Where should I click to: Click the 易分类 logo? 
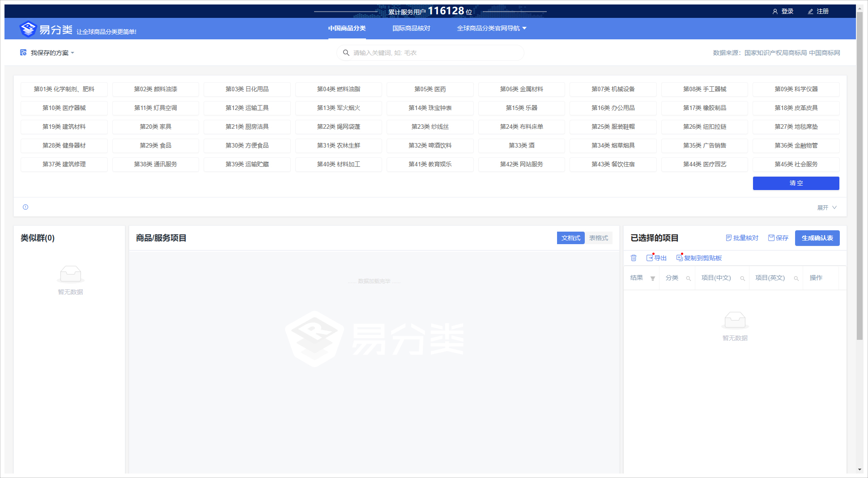(x=46, y=30)
